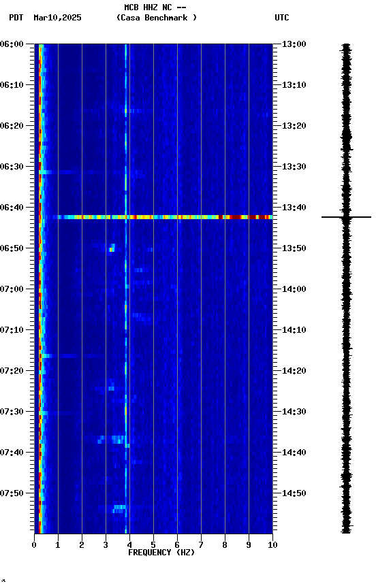Image resolution: width=376 pixels, height=588 pixels.
Task: Click the '06:40' PDT time label
Action: pyautogui.click(x=12, y=208)
